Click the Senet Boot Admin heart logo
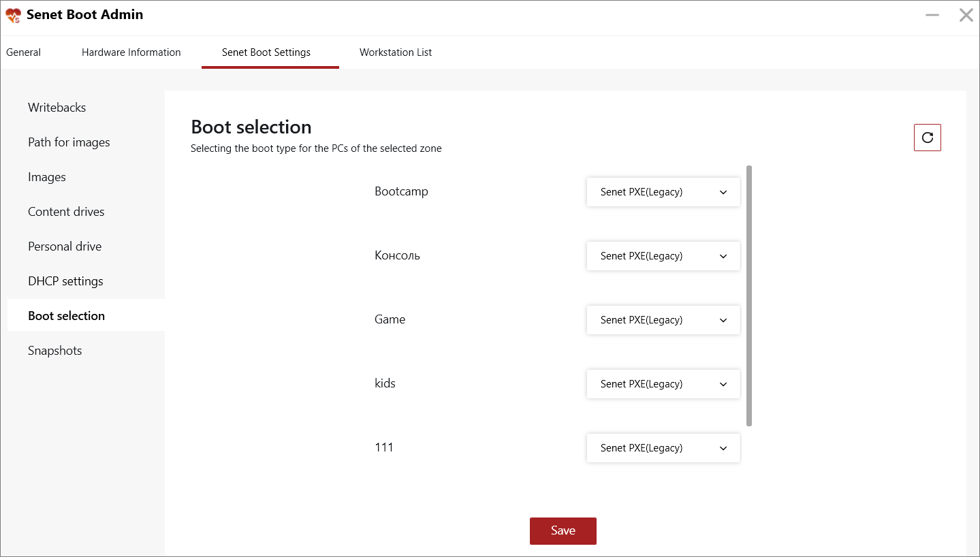The height and width of the screenshot is (557, 980). click(x=12, y=14)
